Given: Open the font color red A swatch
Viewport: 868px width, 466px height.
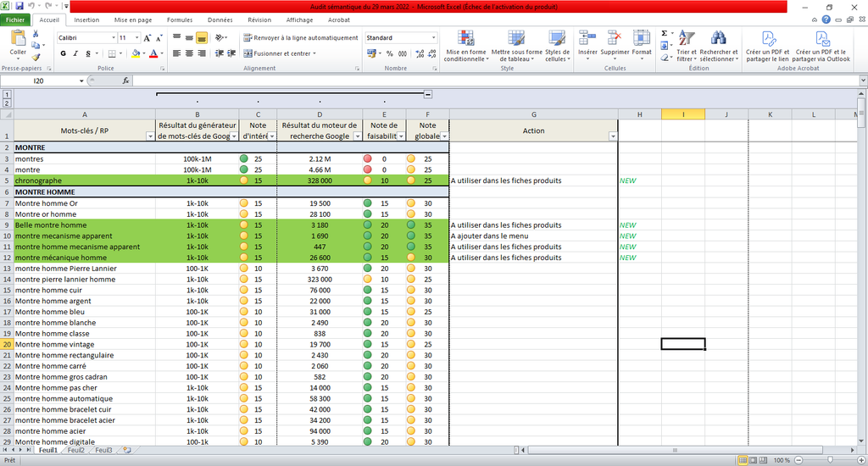Looking at the screenshot, I should (x=153, y=53).
